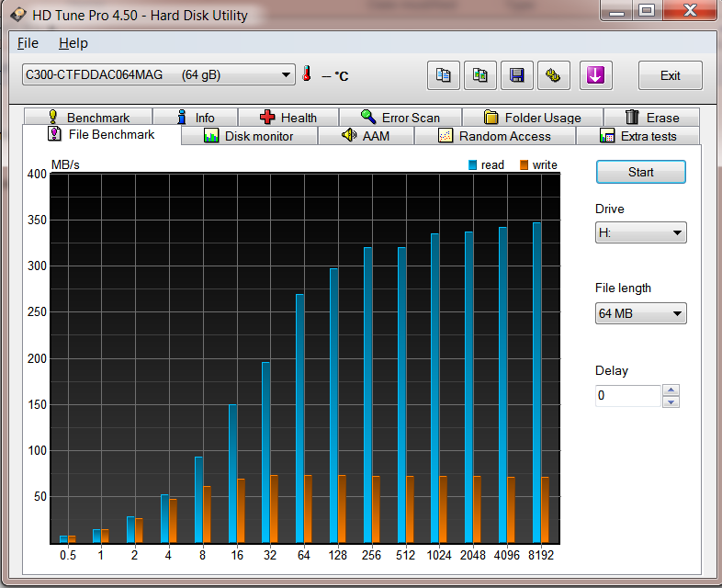Click the y-axis label 350
The image size is (722, 588).
(37, 220)
